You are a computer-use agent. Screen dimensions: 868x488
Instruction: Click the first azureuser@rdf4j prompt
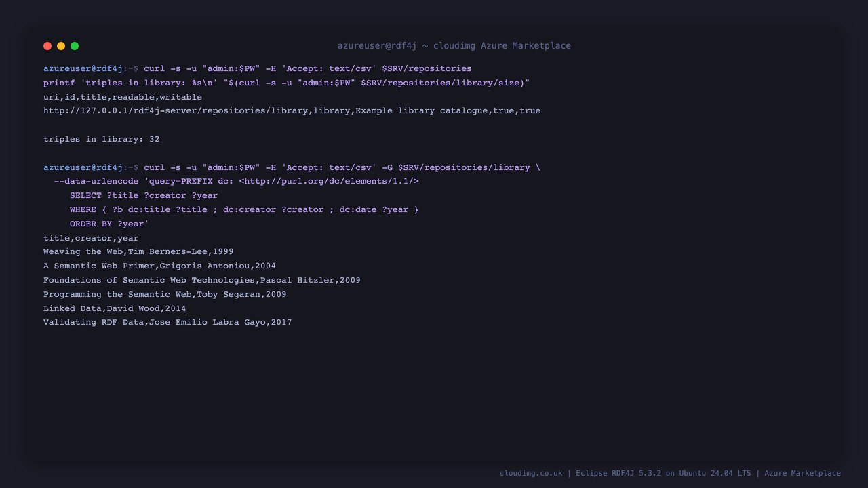[83, 68]
